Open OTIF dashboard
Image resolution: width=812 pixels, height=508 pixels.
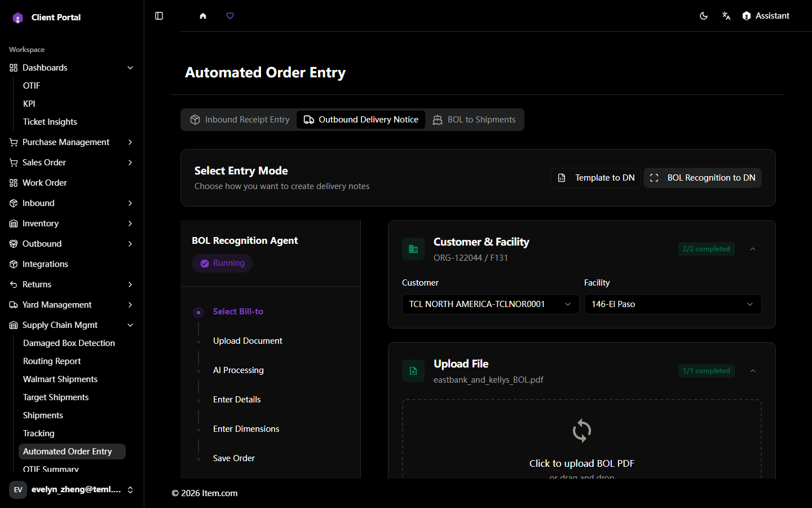(x=72, y=86)
